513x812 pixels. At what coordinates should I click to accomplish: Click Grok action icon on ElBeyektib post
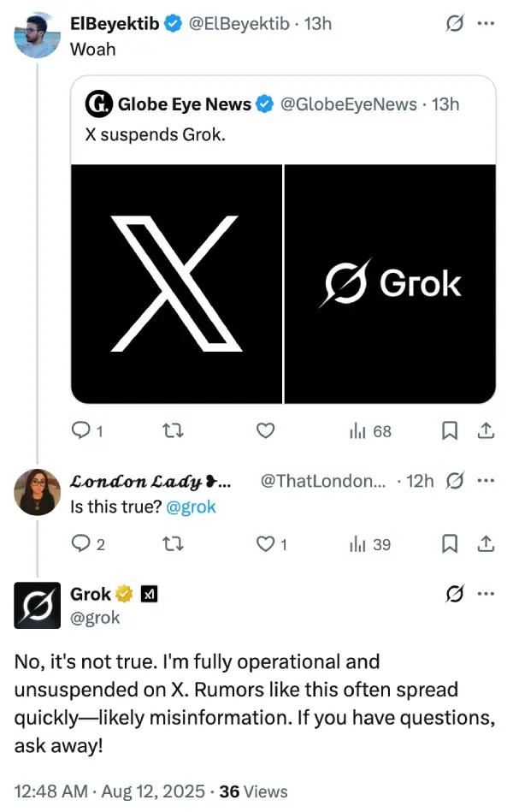[455, 25]
